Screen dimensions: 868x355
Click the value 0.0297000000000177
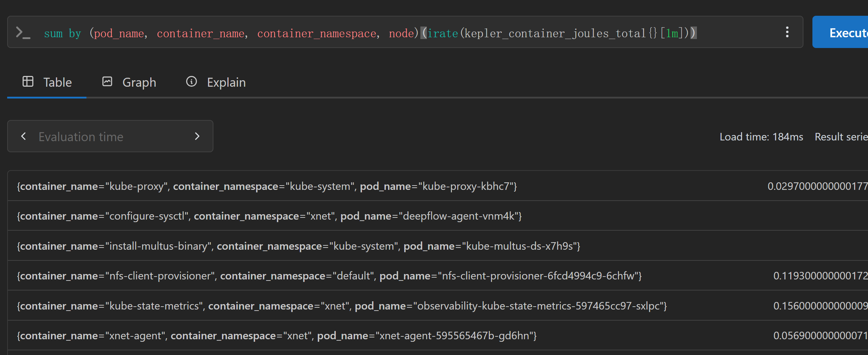(817, 186)
